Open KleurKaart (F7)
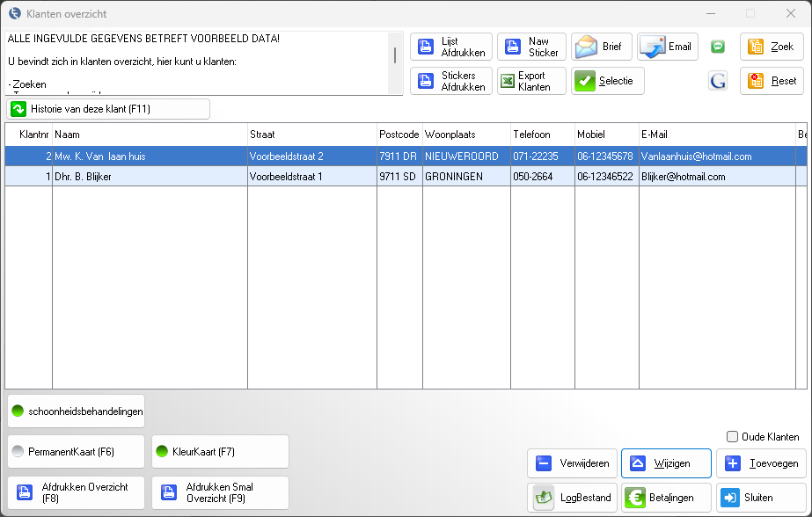Screen dimensions: 812x517 (x=220, y=452)
